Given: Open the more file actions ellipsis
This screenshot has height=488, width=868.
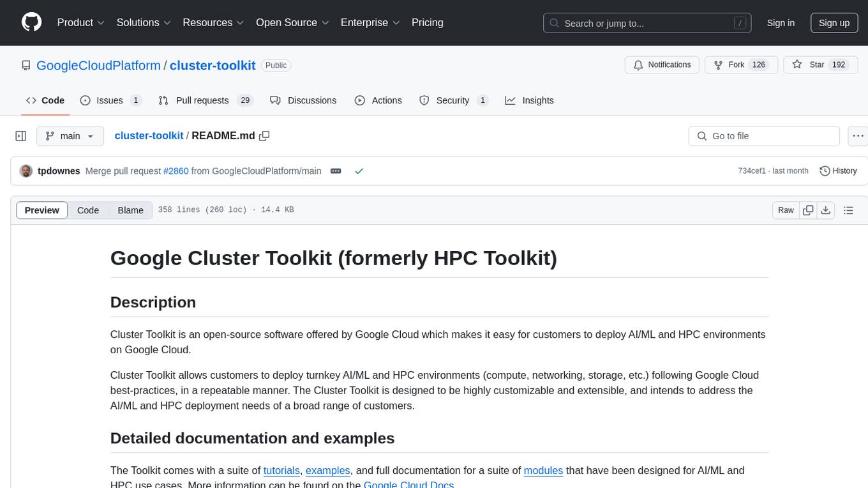Looking at the screenshot, I should (858, 136).
